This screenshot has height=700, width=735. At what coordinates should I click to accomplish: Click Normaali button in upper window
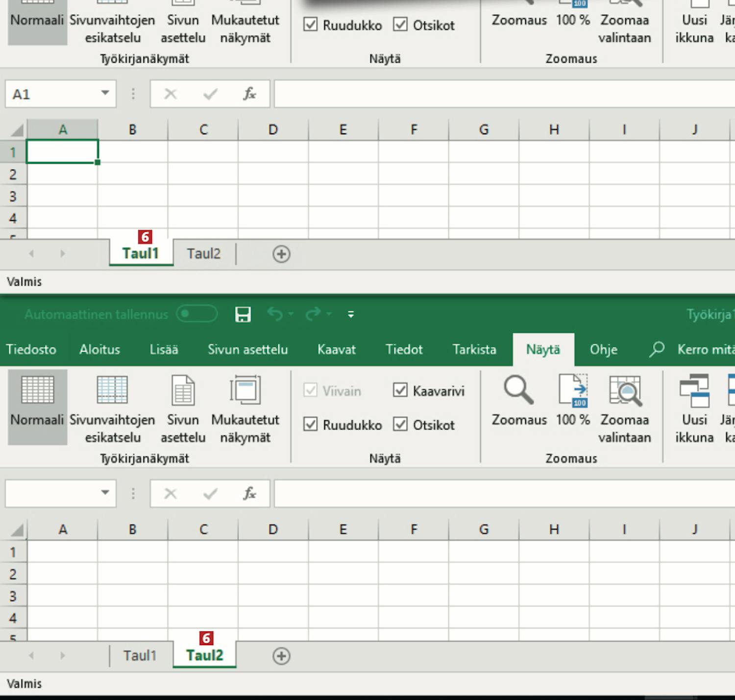coord(37,22)
